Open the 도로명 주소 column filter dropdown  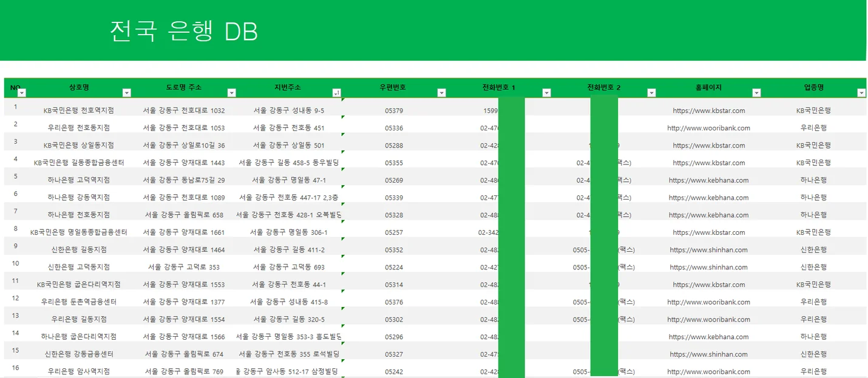pos(231,93)
